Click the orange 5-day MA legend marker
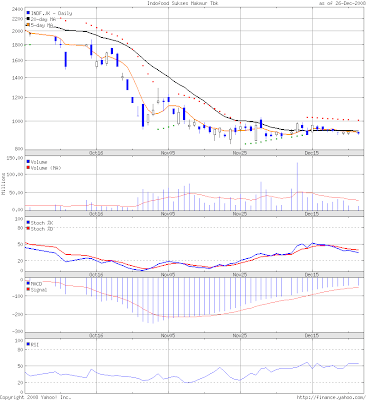This screenshot has width=366, height=400. click(28, 25)
